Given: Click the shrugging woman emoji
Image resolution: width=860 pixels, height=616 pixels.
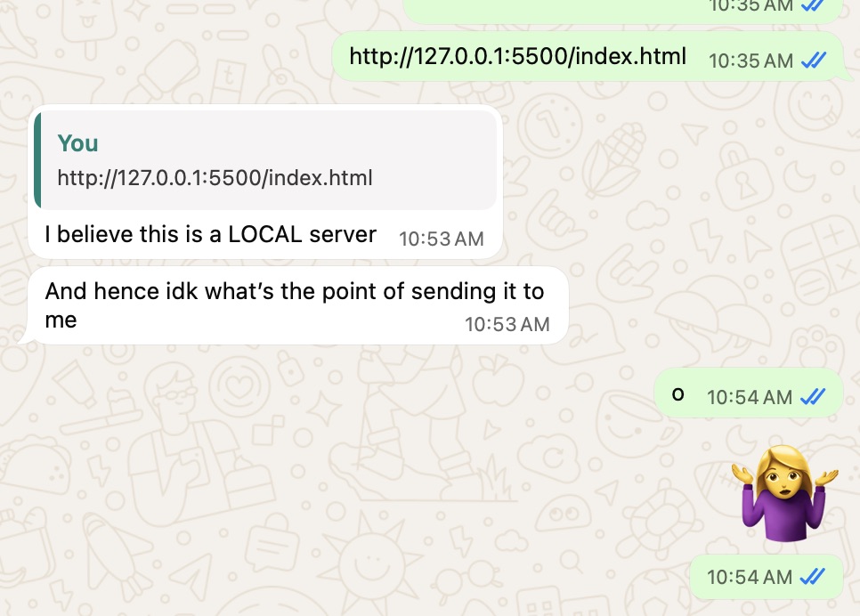Looking at the screenshot, I should tap(784, 493).
